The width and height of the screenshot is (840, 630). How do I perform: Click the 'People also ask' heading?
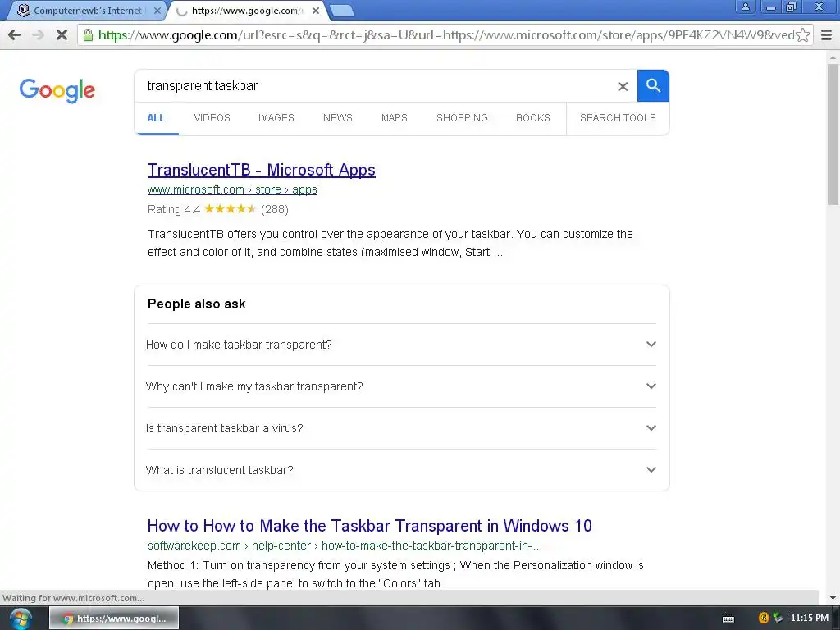pos(197,304)
